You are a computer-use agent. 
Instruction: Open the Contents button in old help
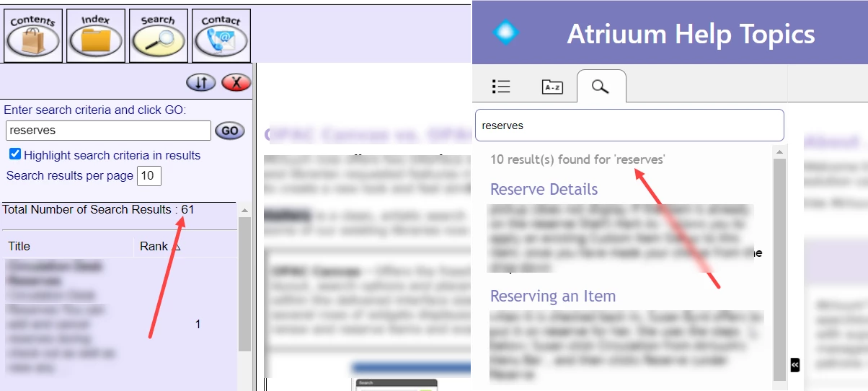click(33, 36)
